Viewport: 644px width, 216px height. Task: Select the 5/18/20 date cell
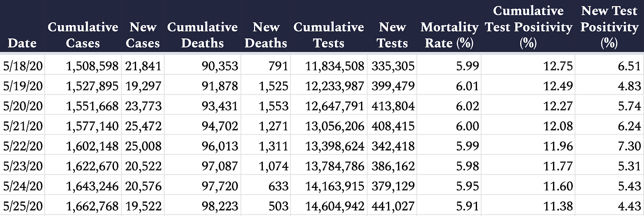point(22,65)
